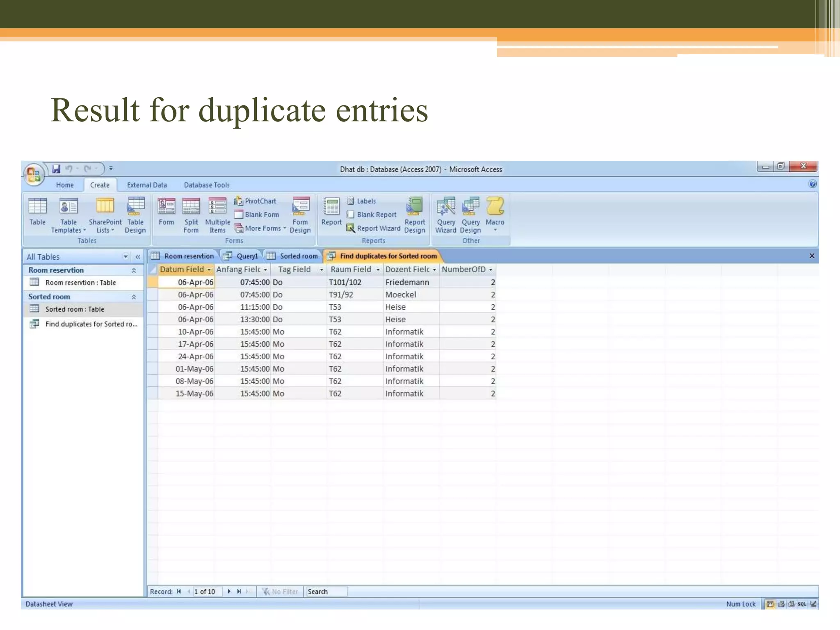Viewport: 840px width, 630px height.
Task: Open NumberOfD column filter dropdown
Action: coord(491,270)
